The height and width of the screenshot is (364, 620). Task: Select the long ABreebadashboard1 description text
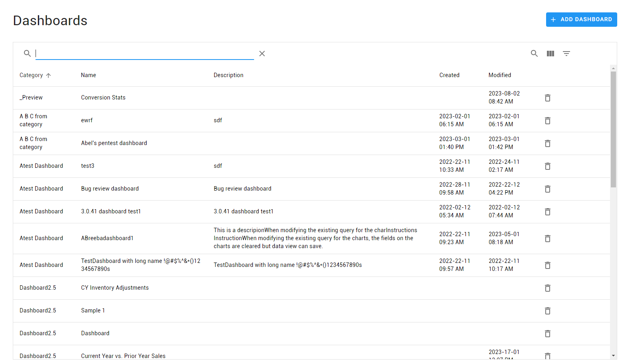[315, 238]
